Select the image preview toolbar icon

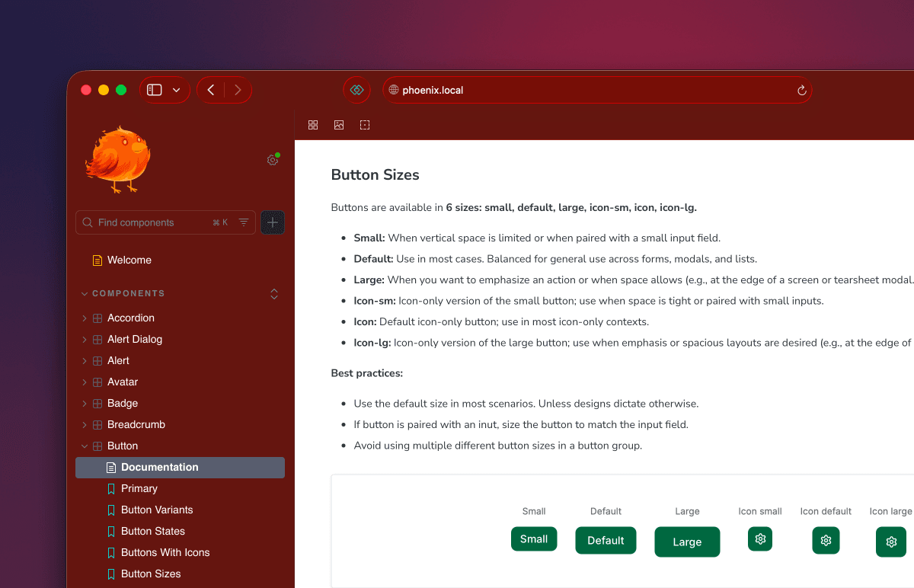point(339,124)
